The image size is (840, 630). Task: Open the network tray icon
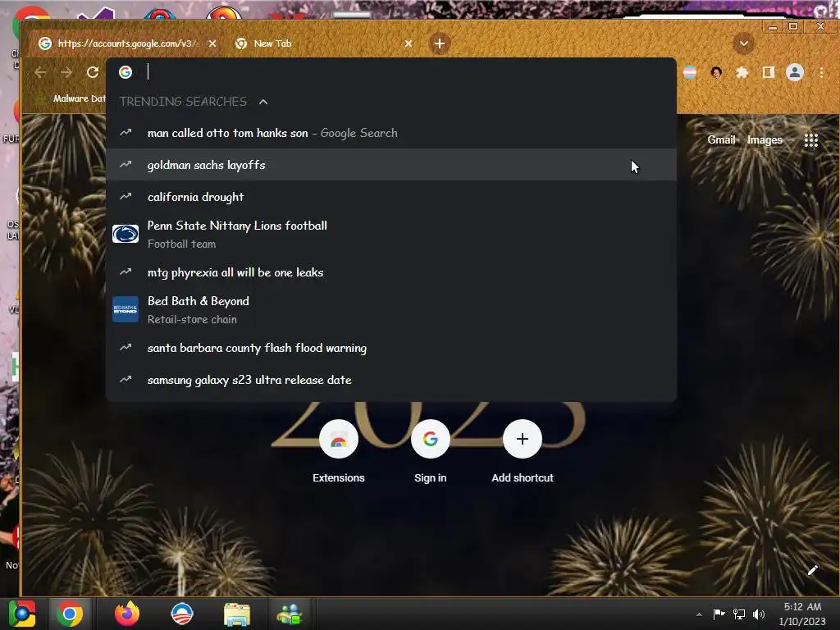click(x=739, y=614)
